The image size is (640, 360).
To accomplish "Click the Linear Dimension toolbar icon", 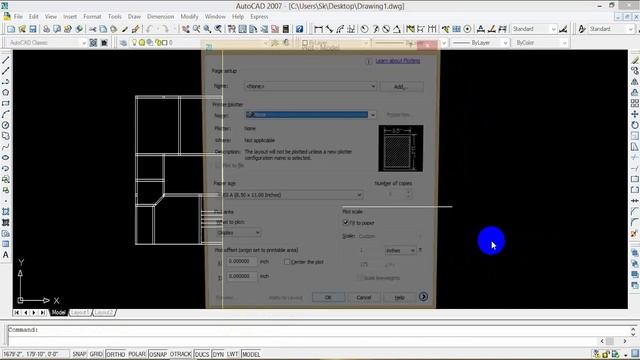I will [x=318, y=29].
